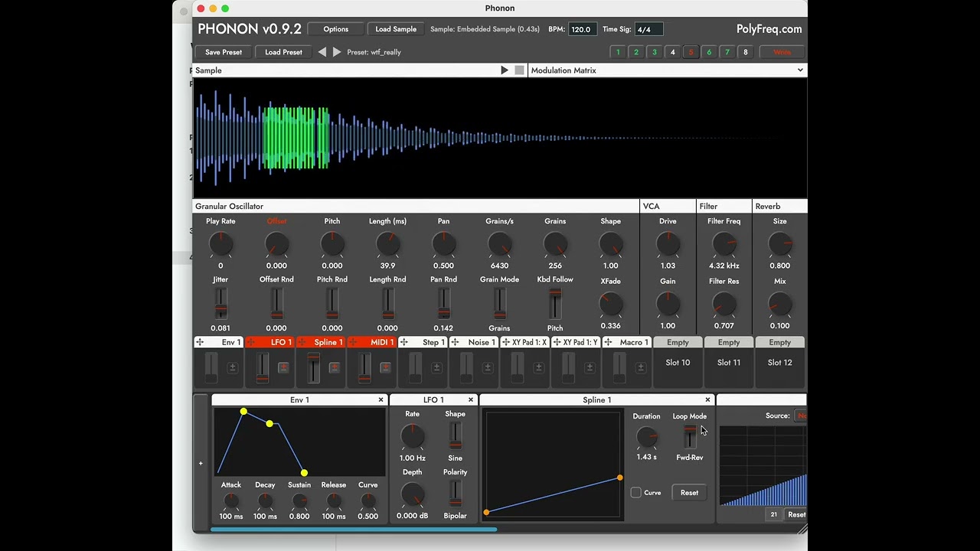
Task: Select preset slot 8
Action: pos(745,52)
